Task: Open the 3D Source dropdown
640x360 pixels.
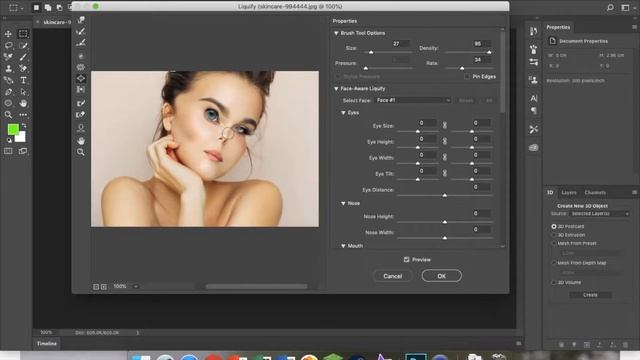Action: click(599, 214)
